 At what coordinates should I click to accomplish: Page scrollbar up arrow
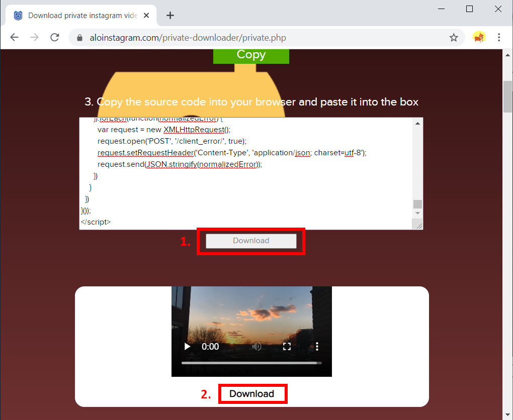pyautogui.click(x=508, y=55)
